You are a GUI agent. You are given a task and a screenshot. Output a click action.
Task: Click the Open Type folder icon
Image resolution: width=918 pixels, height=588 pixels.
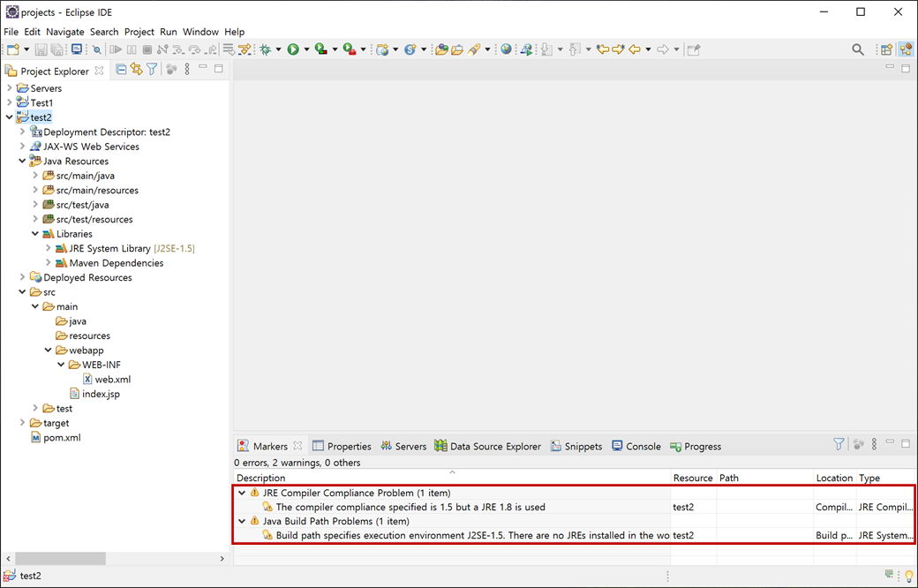click(x=441, y=49)
